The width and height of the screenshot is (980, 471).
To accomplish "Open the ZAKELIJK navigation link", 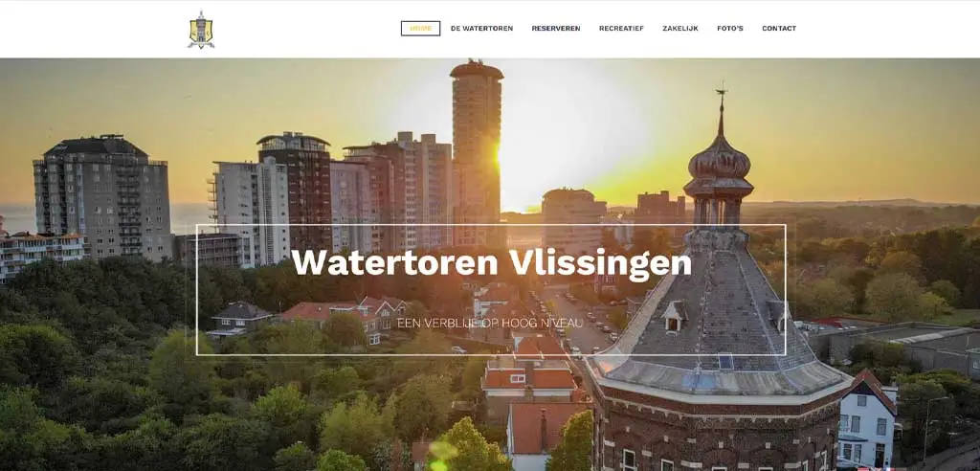I will [680, 29].
